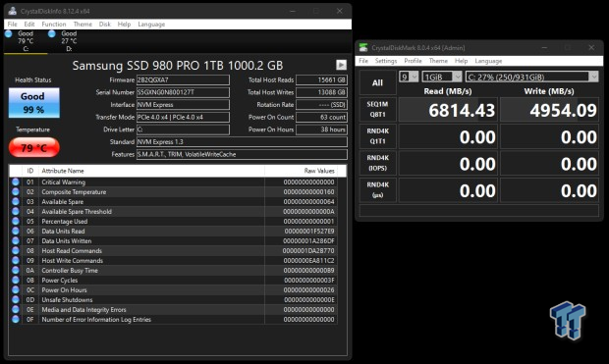Click status icon for Percentage Used row
The width and height of the screenshot is (609, 364).
(16, 221)
